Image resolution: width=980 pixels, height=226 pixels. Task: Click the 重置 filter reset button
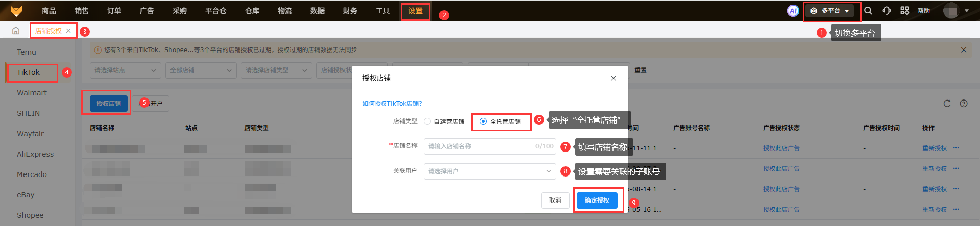641,70
